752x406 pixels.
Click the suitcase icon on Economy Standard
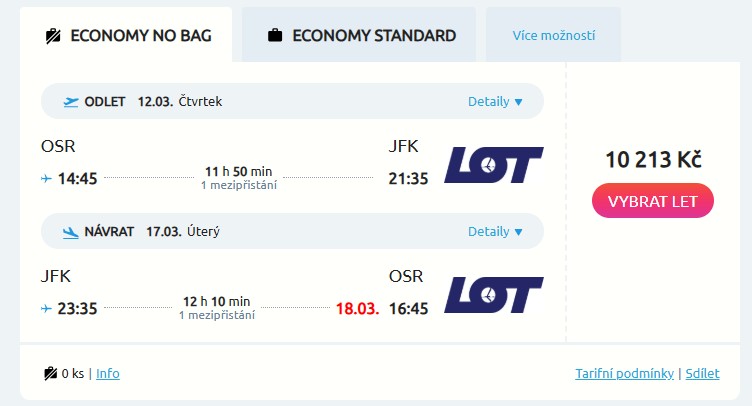(274, 36)
